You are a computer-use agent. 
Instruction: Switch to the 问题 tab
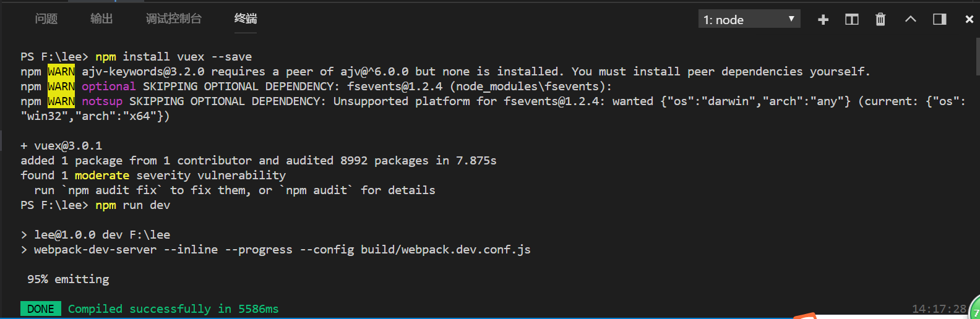pyautogui.click(x=46, y=19)
